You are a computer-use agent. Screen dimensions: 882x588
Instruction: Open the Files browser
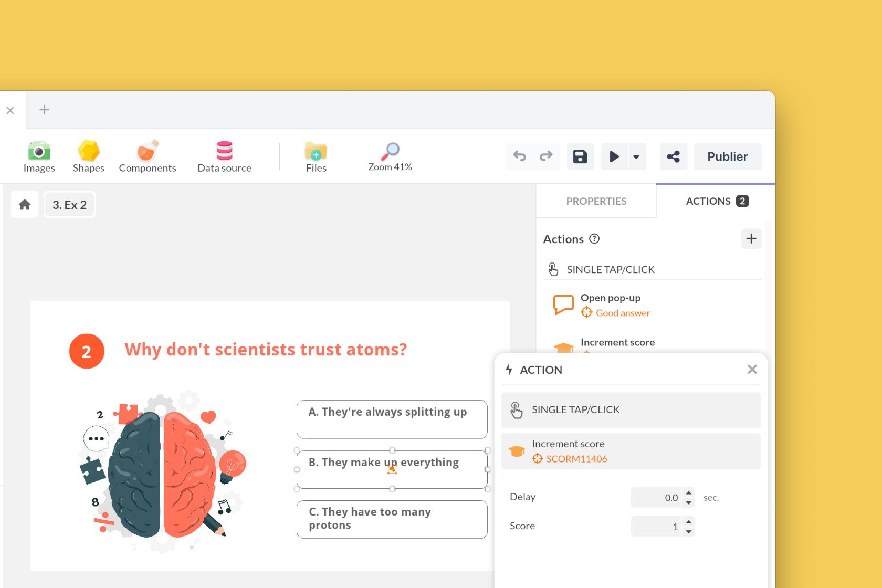tap(316, 156)
